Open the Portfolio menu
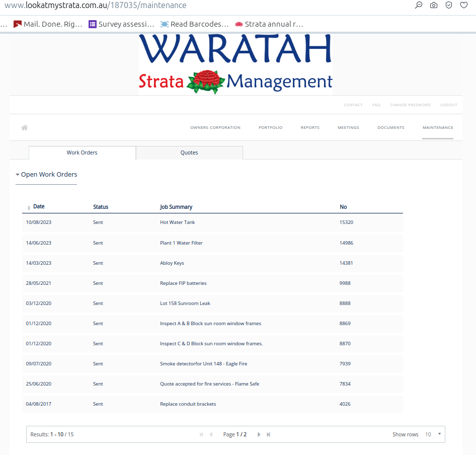The image size is (476, 455). [271, 127]
